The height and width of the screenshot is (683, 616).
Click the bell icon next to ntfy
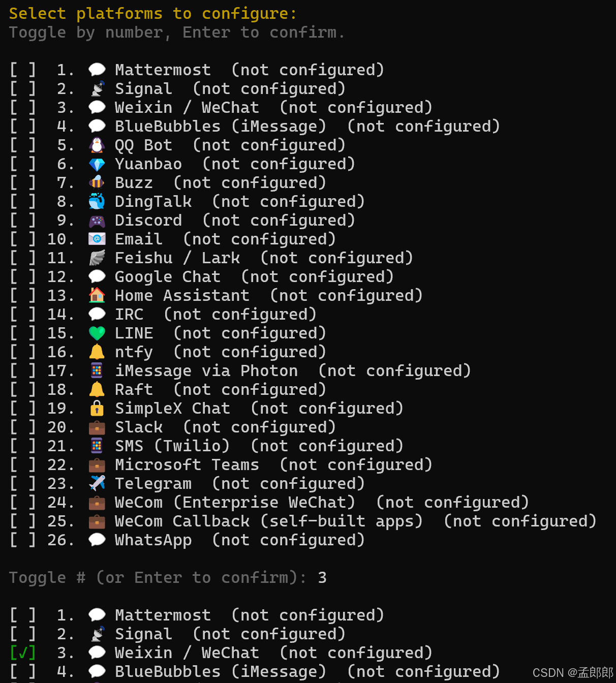coord(97,352)
